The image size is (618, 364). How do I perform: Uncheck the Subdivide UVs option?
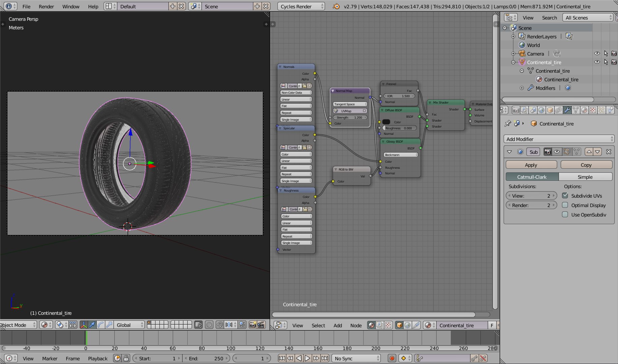tap(565, 195)
